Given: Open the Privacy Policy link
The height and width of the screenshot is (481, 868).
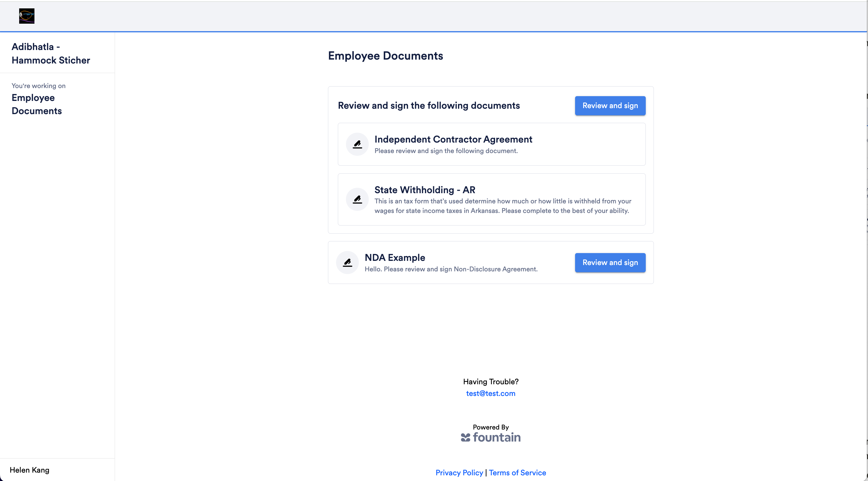Looking at the screenshot, I should pyautogui.click(x=459, y=473).
